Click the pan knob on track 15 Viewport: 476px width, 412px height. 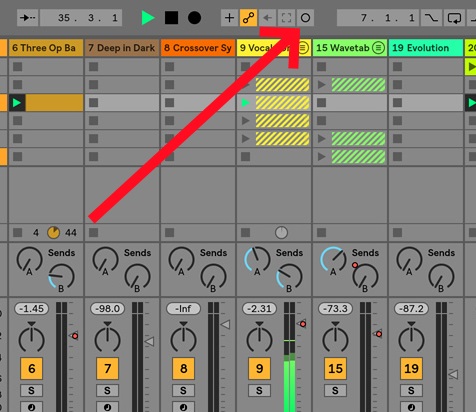click(x=335, y=339)
